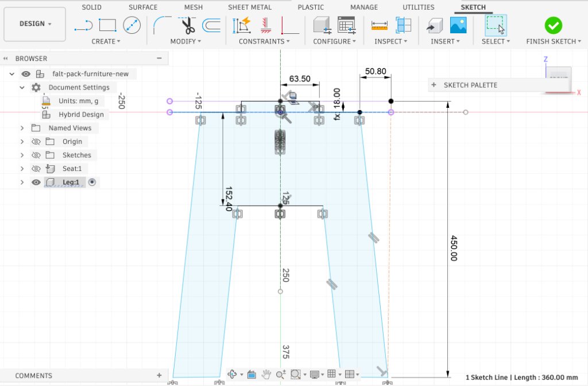Open Grid and Snaps settings icon
The image size is (588, 386).
click(x=331, y=373)
